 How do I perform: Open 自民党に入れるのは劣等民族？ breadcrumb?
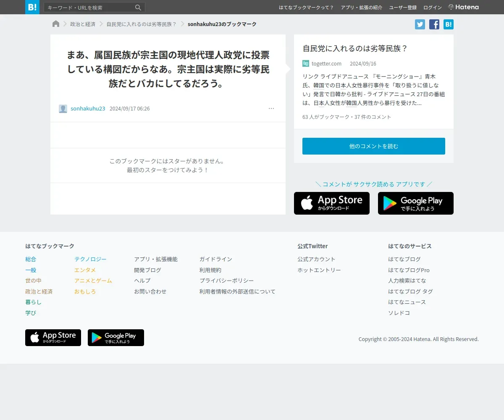point(142,24)
